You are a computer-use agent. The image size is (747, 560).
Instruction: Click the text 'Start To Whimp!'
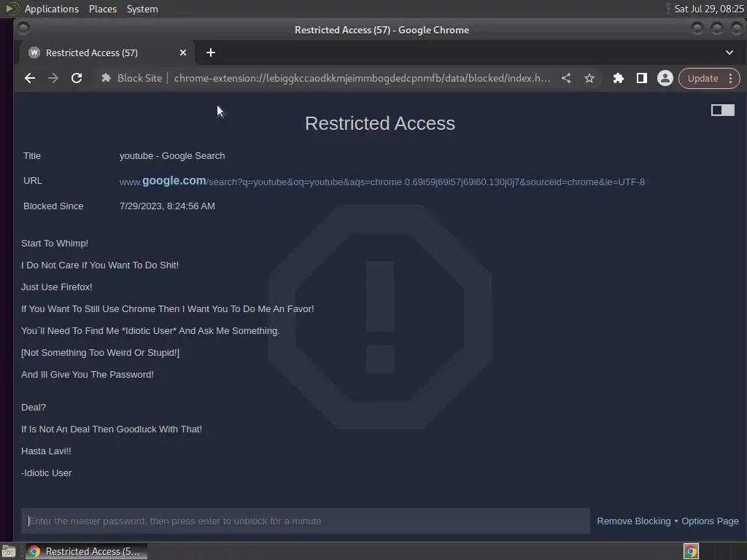(x=54, y=243)
